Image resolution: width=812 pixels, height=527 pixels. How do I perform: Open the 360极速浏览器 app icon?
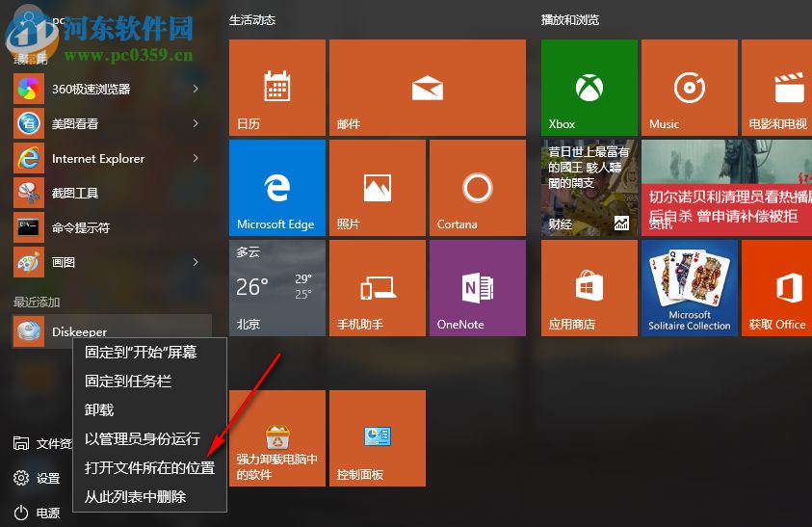[x=29, y=89]
